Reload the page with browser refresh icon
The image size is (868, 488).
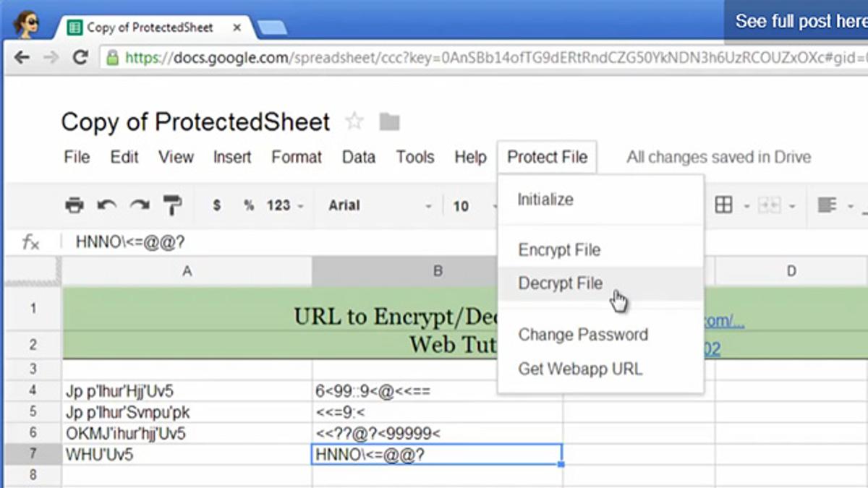[80, 57]
